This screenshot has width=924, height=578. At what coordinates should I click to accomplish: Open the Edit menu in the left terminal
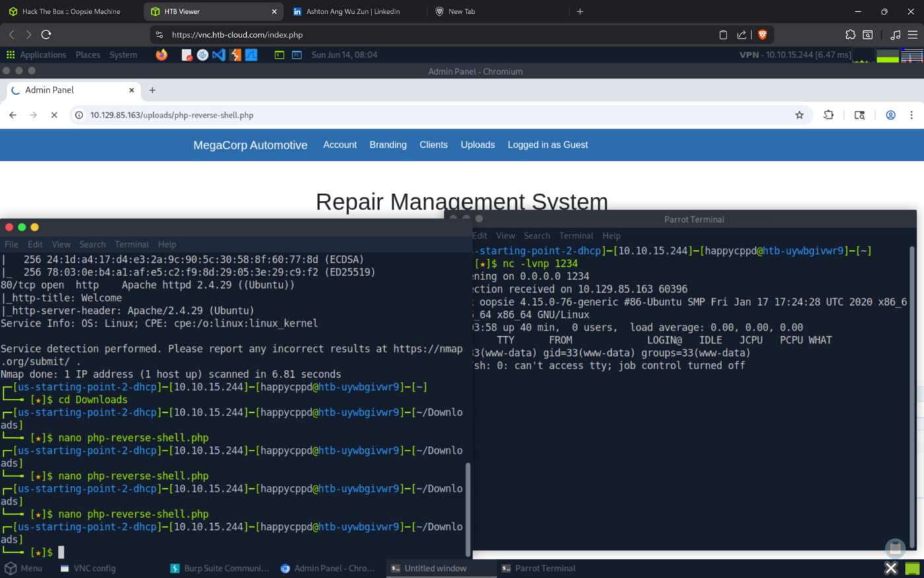(35, 244)
